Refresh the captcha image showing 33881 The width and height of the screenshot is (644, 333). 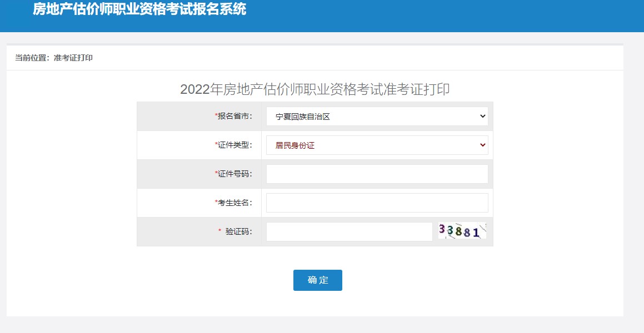click(462, 231)
